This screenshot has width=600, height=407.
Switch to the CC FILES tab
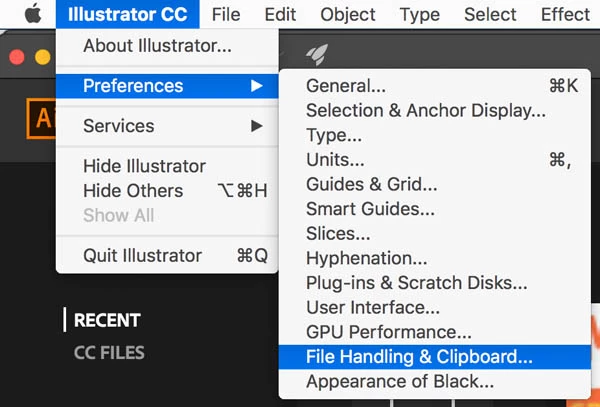[109, 353]
